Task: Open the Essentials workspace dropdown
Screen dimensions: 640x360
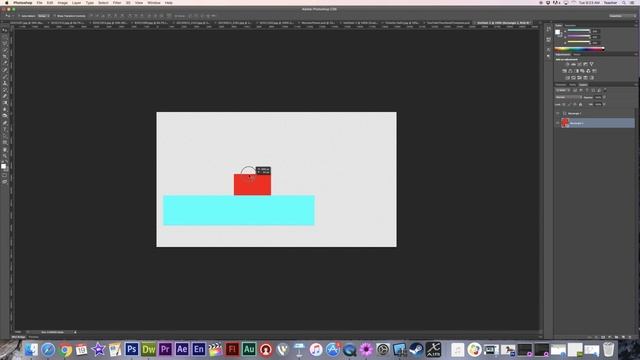Action: 623,16
